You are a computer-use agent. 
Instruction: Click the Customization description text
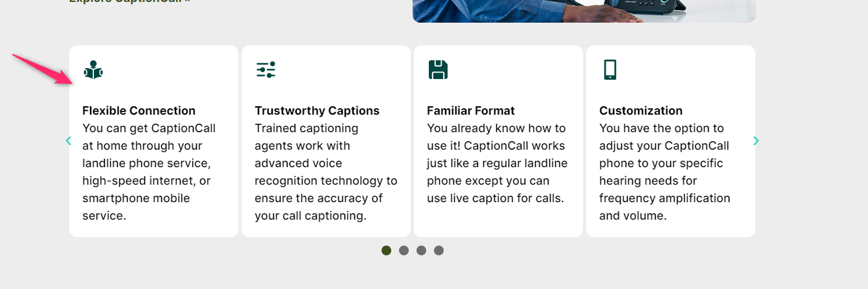click(x=665, y=172)
